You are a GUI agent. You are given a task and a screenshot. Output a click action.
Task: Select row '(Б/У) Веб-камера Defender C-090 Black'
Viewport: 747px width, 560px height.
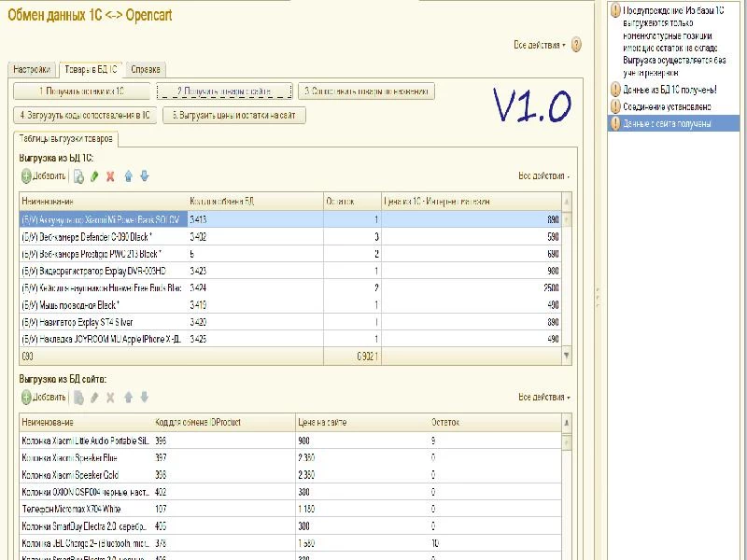click(290, 237)
